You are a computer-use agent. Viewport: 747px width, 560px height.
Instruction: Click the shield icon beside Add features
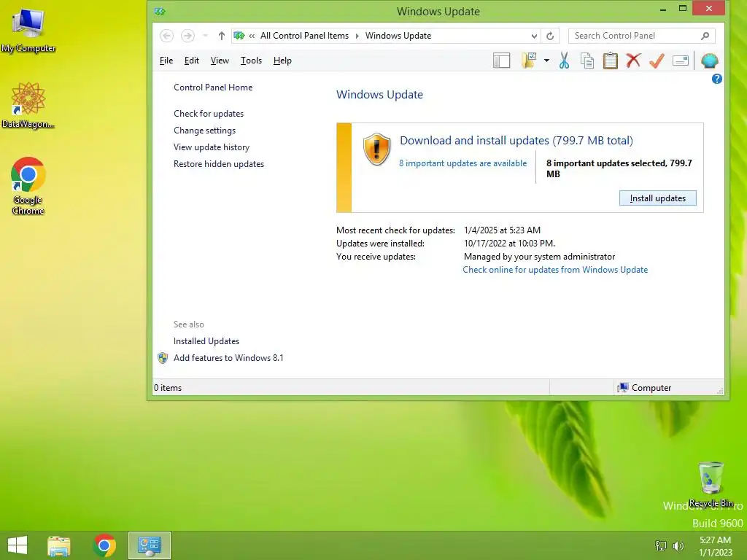(x=163, y=358)
